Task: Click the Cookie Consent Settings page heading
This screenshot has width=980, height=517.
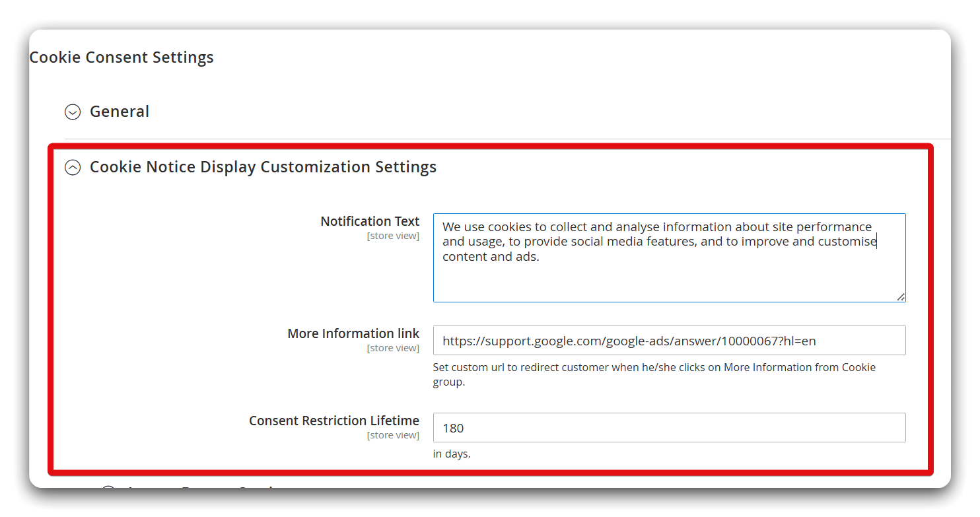Action: coord(122,57)
